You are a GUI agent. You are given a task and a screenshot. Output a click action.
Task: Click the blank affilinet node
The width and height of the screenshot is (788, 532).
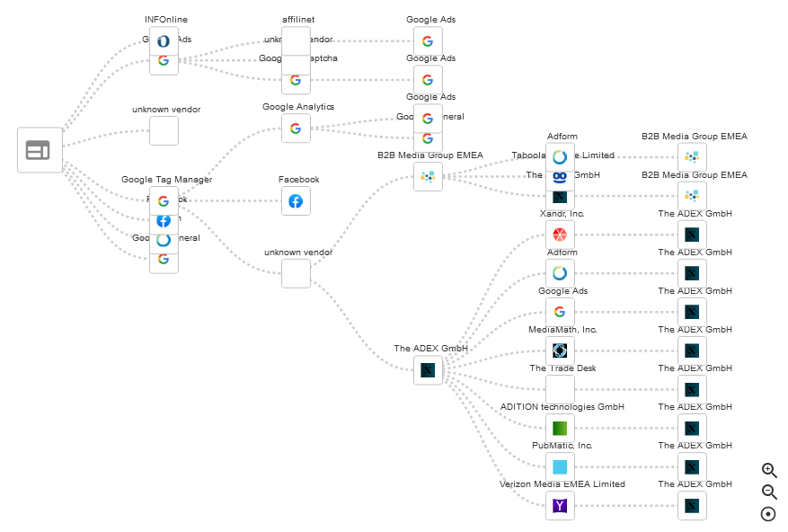[x=296, y=41]
